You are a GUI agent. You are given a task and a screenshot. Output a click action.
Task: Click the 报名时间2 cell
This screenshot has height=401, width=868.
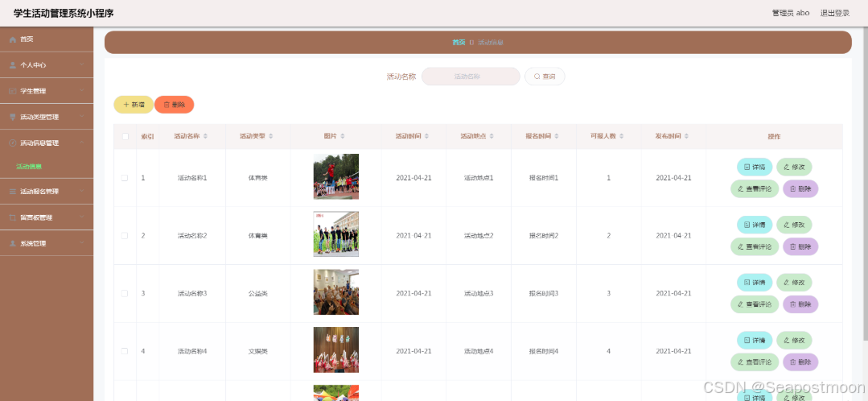coord(544,235)
